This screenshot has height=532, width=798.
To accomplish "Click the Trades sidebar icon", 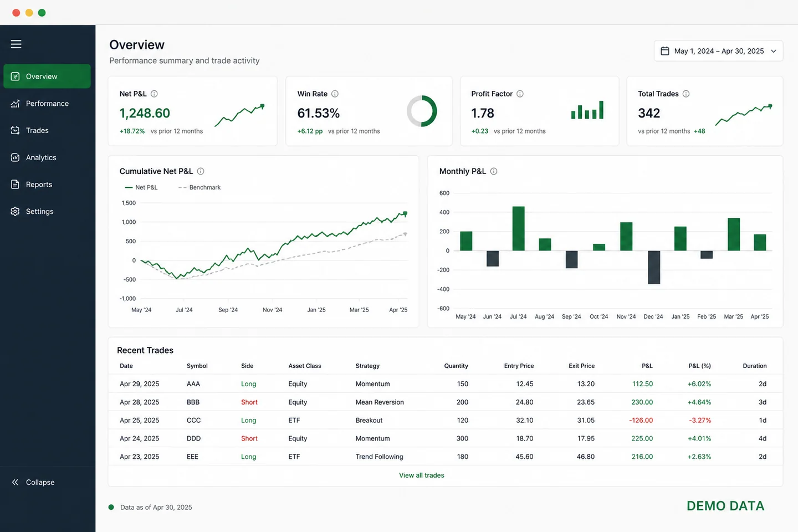I will [x=16, y=130].
